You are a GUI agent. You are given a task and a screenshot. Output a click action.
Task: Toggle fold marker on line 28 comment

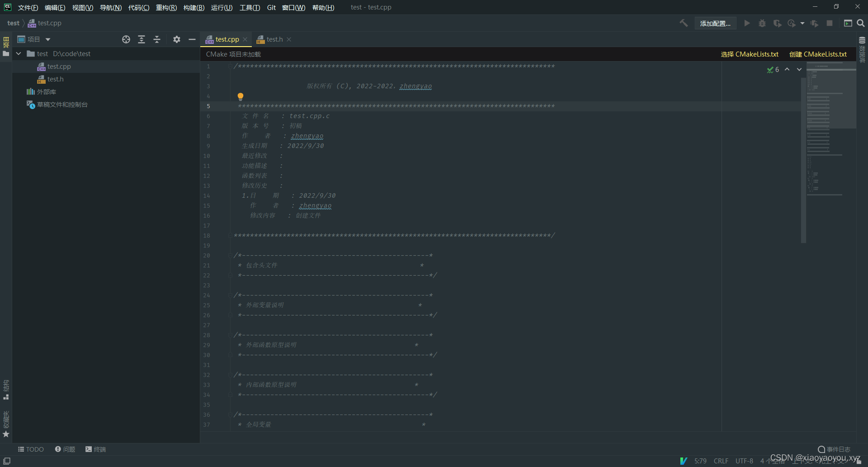coord(231,335)
